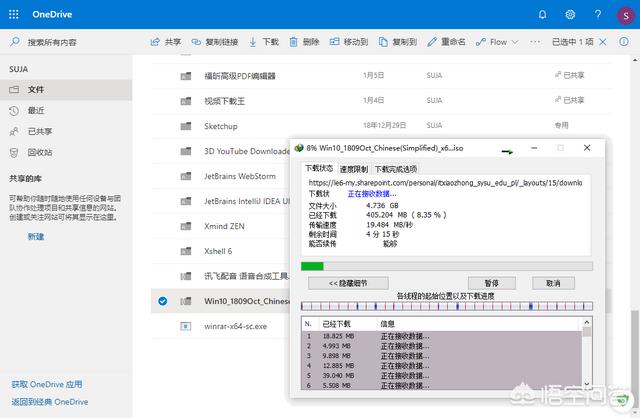
Task: Open the Xshell 6 folder
Action: [x=218, y=251]
